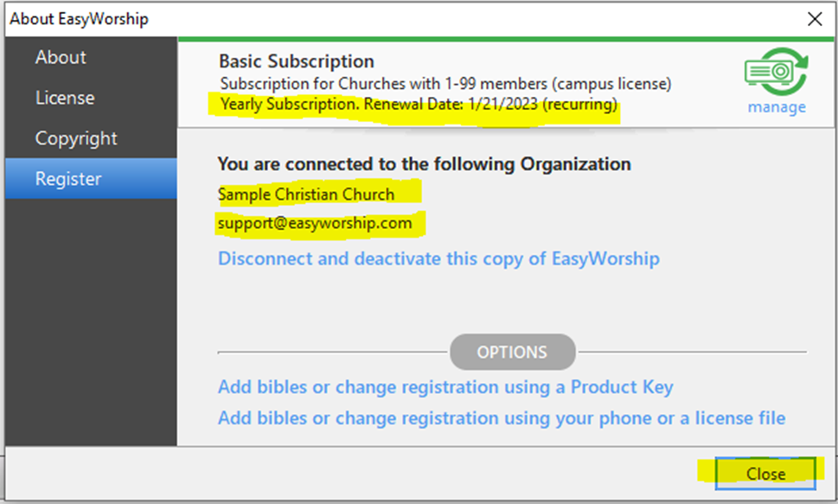This screenshot has width=838, height=504.
Task: Select the highlighted Register tab
Action: click(91, 178)
